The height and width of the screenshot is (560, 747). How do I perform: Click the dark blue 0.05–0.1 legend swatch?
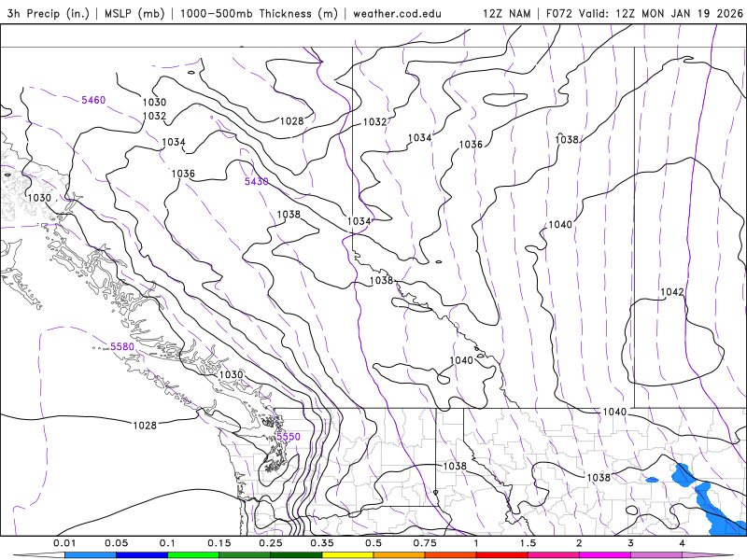[142, 555]
